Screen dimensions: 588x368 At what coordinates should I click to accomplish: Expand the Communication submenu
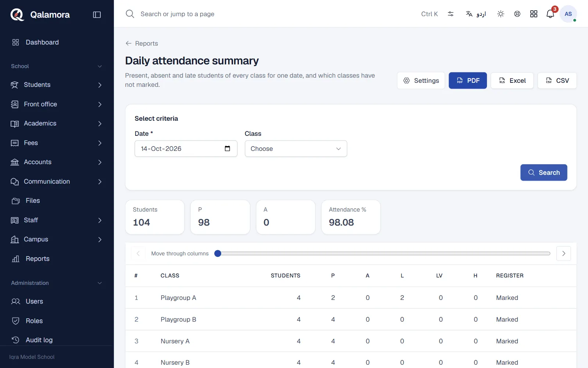pos(100,182)
